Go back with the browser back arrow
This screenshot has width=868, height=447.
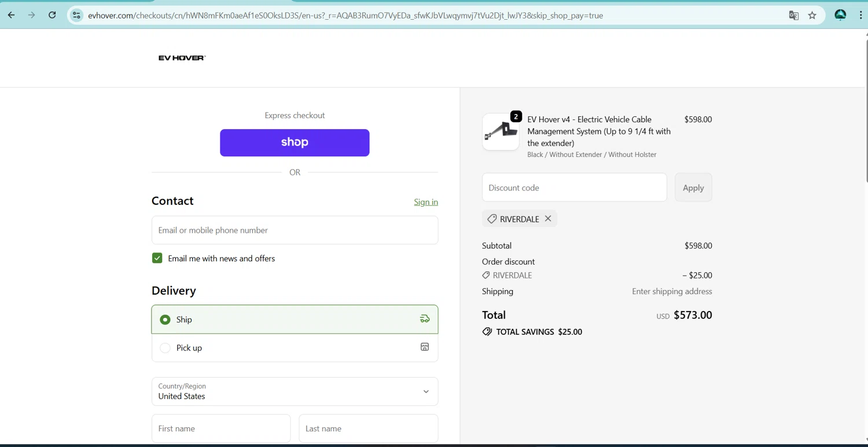click(12, 15)
